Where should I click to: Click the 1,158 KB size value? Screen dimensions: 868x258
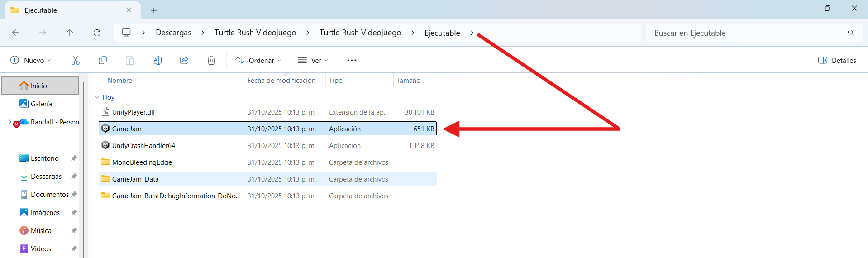[421, 145]
